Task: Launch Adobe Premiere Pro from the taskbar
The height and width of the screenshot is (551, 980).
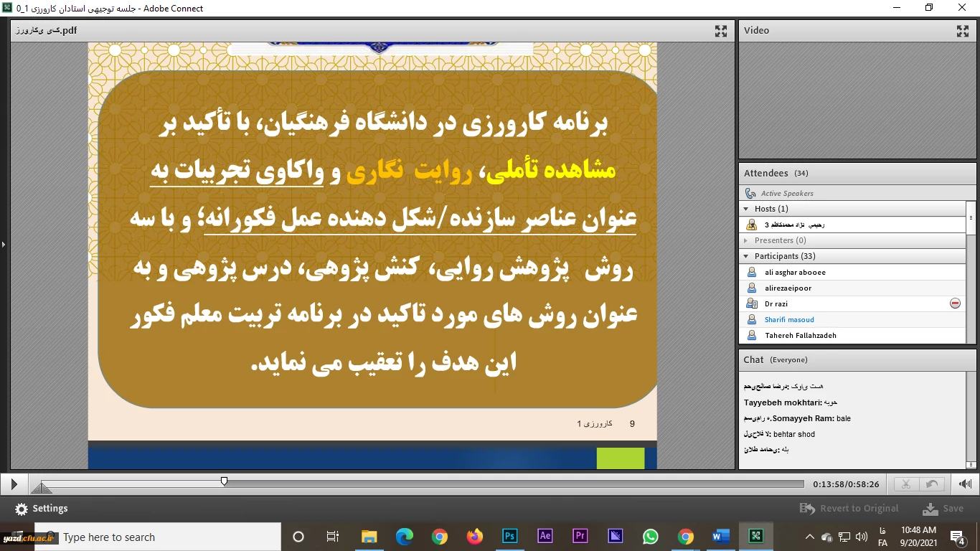Action: (580, 537)
